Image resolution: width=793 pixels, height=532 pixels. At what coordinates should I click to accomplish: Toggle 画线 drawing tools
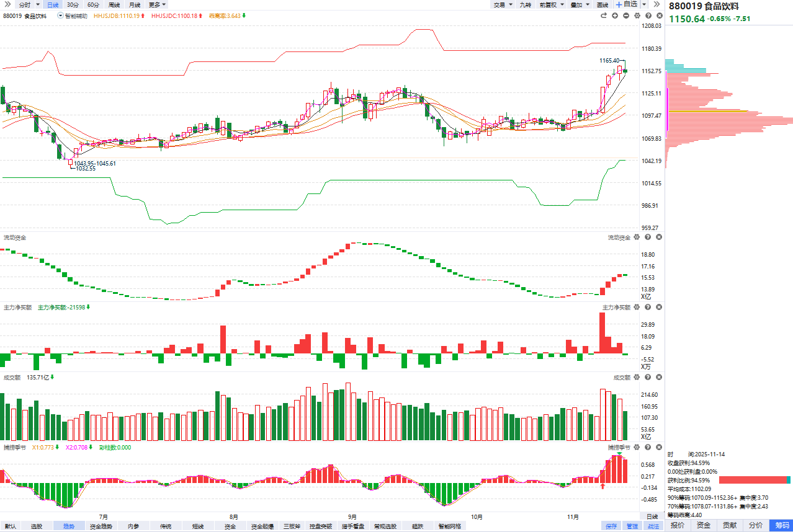[602, 4]
